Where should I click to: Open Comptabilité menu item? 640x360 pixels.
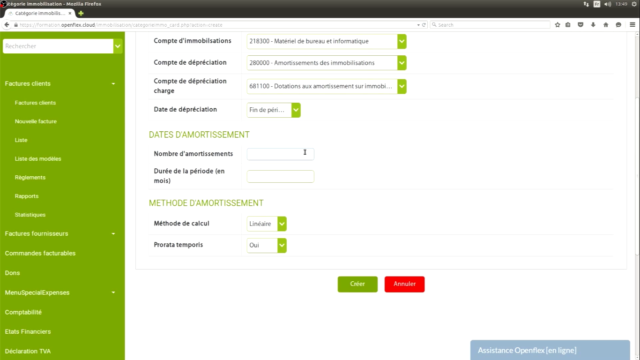pyautogui.click(x=23, y=312)
